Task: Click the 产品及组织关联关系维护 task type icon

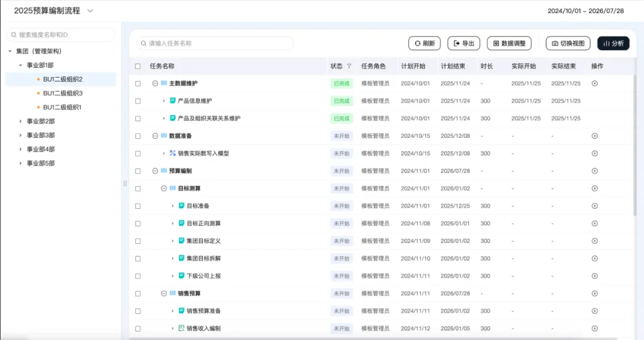Action: 172,118
